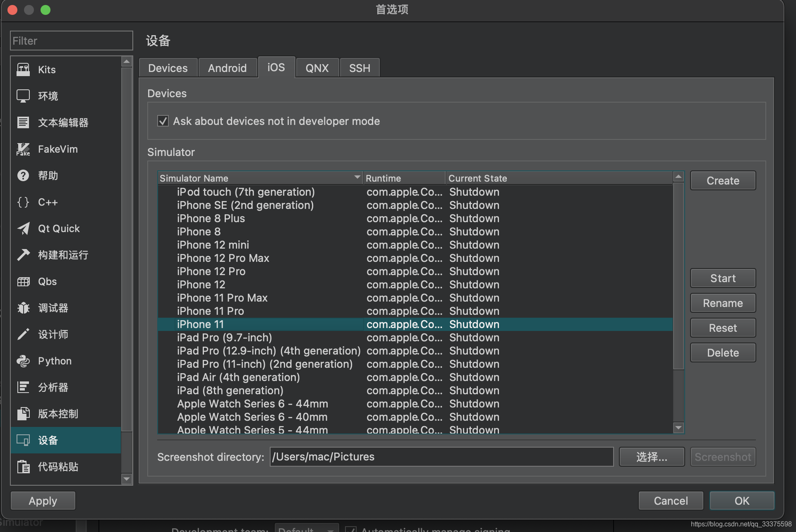
Task: Select the Qbs grid icon
Action: 23,281
